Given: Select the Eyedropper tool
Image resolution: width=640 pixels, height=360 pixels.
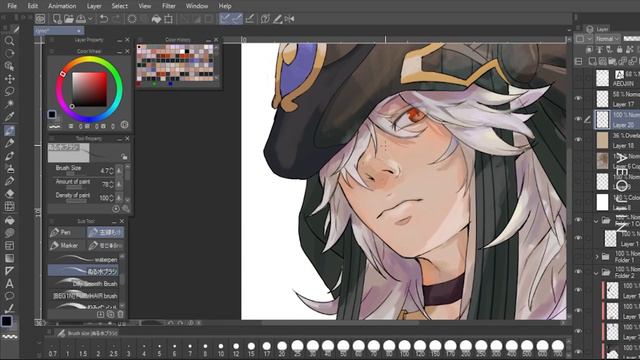Looking at the screenshot, I should coord(9,116).
